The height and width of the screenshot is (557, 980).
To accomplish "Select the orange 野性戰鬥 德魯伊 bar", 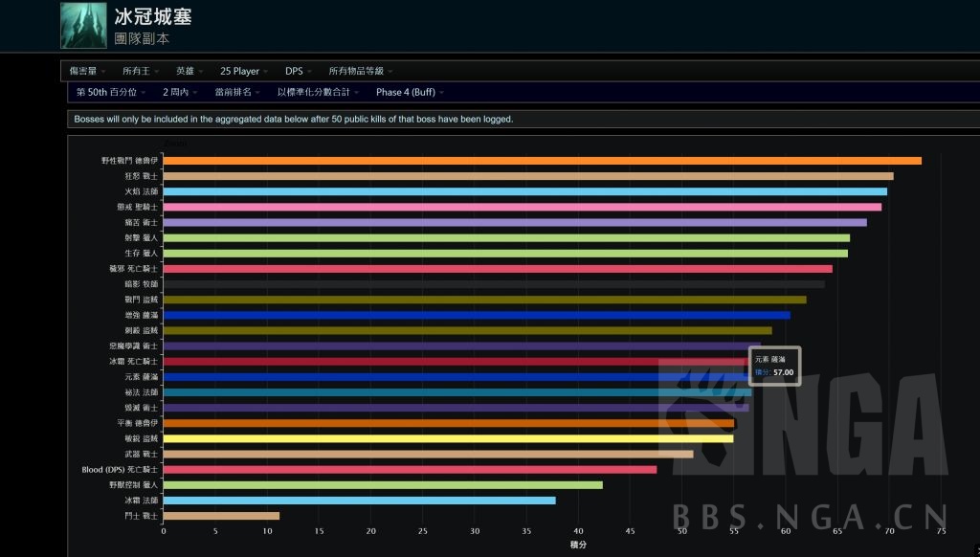I will pos(542,161).
